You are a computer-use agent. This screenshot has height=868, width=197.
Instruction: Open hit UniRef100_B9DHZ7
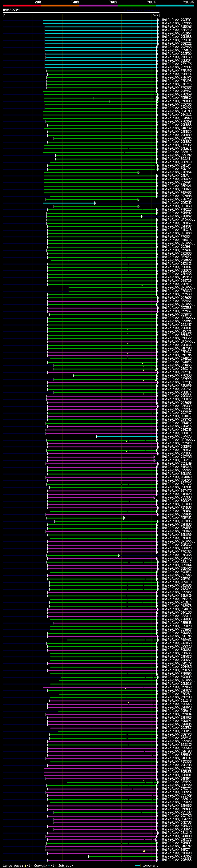[x=176, y=189]
